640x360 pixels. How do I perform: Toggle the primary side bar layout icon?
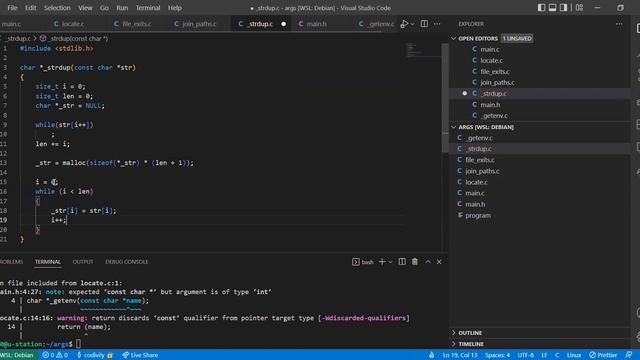point(541,8)
